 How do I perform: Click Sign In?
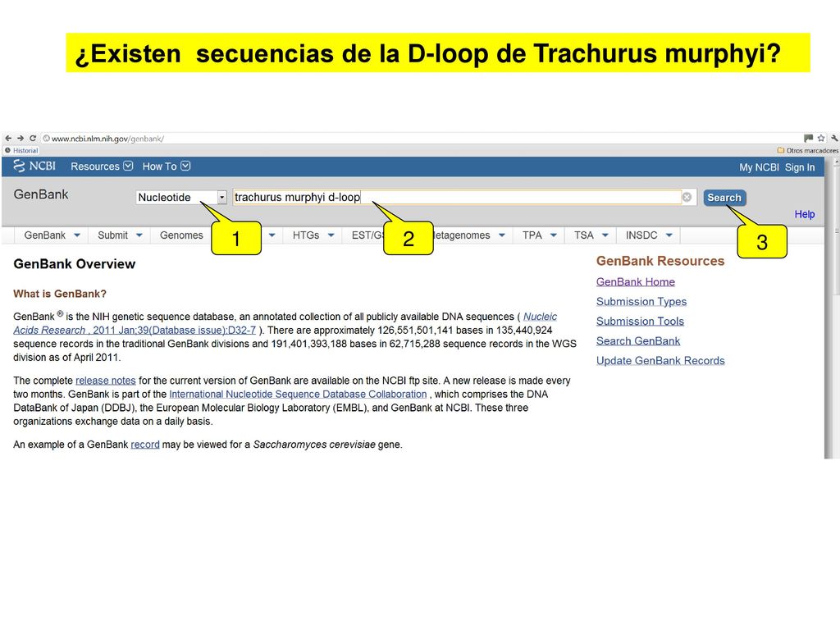[x=800, y=167]
